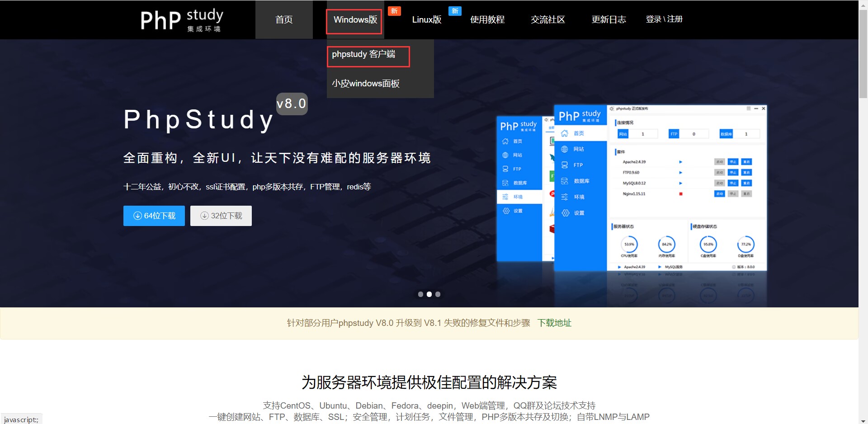868x424 pixels.
Task: Click the large PhpStudy banner title
Action: (199, 120)
